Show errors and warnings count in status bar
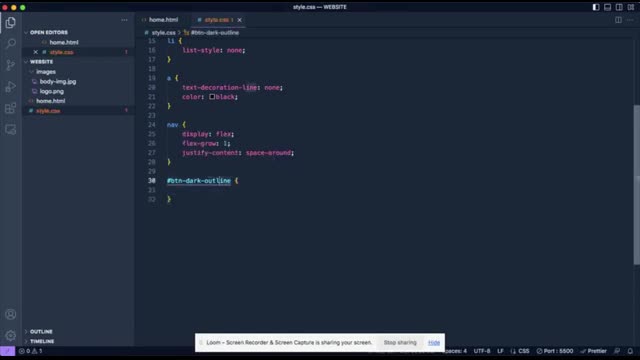The image size is (640, 360). 31,351
